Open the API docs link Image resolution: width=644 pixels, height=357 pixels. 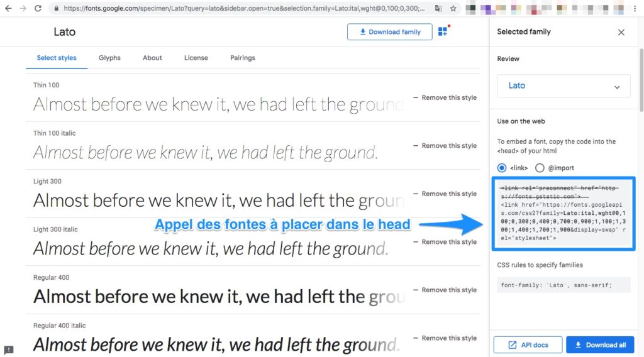tap(528, 344)
